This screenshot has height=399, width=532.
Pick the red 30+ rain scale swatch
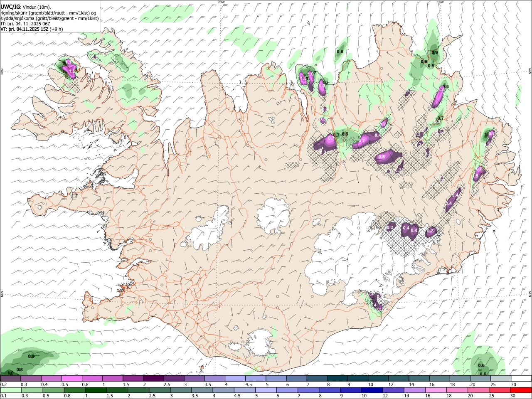pos(522,390)
